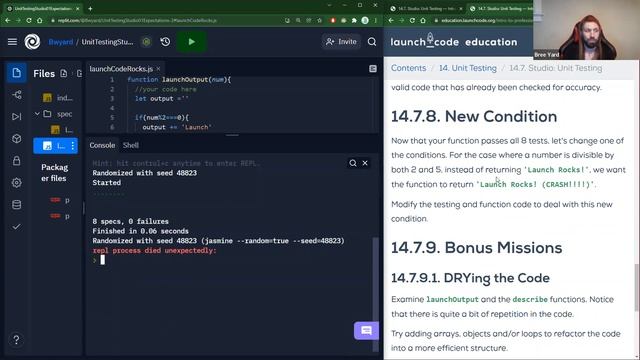Click the 14.7.9.1. DRYing the Code heading

[x=470, y=278]
